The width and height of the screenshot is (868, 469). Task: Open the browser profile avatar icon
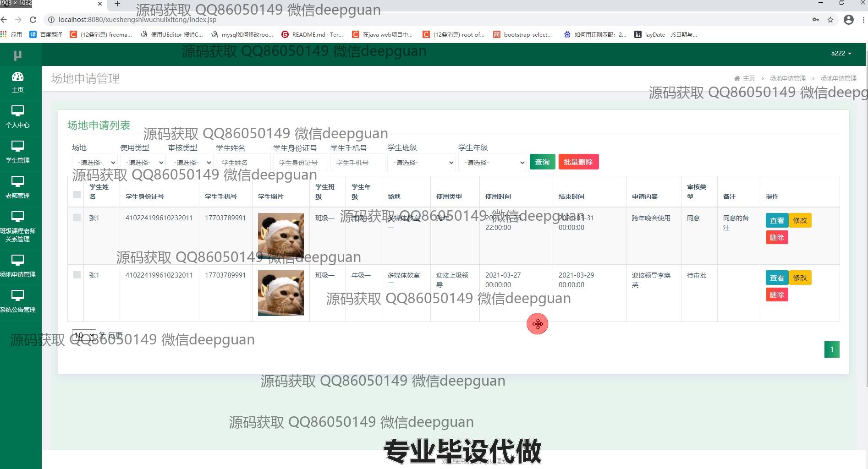tap(848, 20)
